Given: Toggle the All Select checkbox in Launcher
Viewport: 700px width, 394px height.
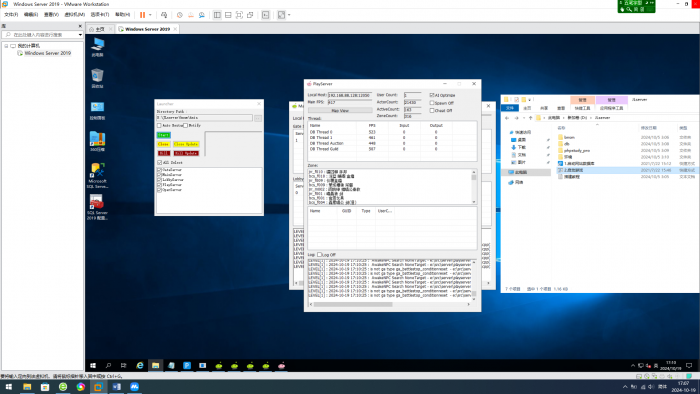Looking at the screenshot, I should click(x=159, y=162).
